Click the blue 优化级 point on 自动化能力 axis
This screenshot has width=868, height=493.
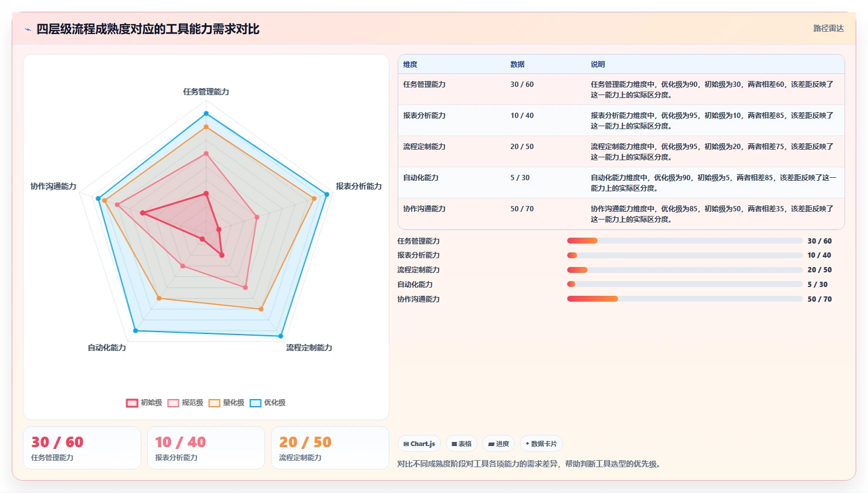pyautogui.click(x=135, y=331)
